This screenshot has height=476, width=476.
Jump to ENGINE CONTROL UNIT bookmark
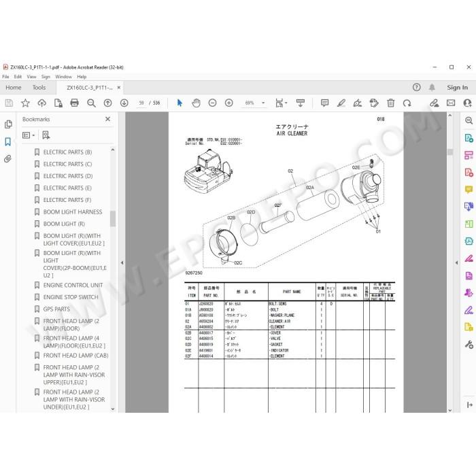point(73,286)
